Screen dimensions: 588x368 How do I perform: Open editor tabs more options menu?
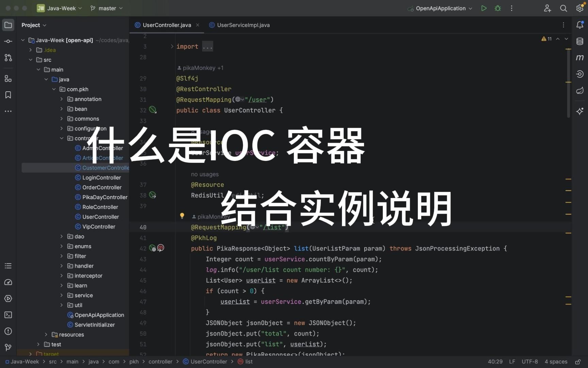(563, 25)
